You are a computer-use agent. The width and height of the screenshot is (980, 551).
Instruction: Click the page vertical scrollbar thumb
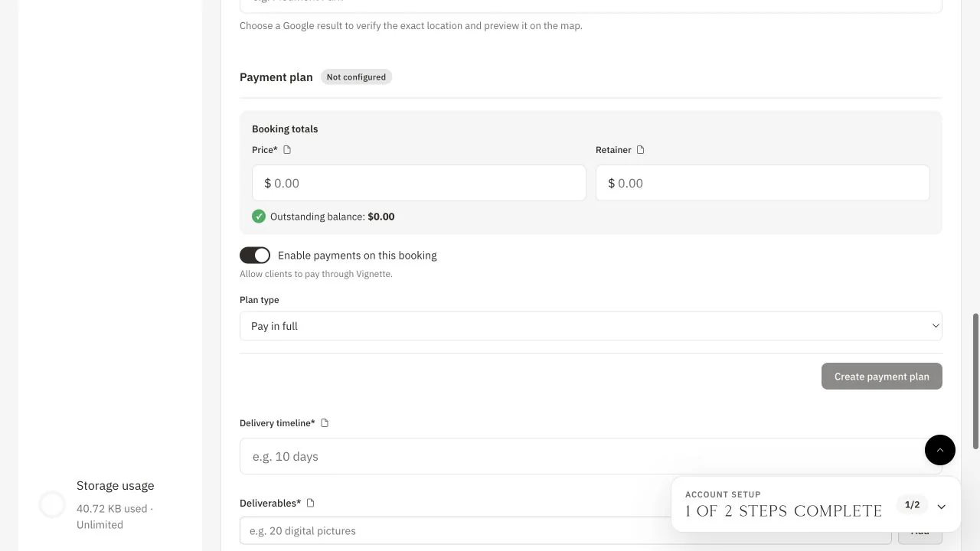(x=975, y=381)
